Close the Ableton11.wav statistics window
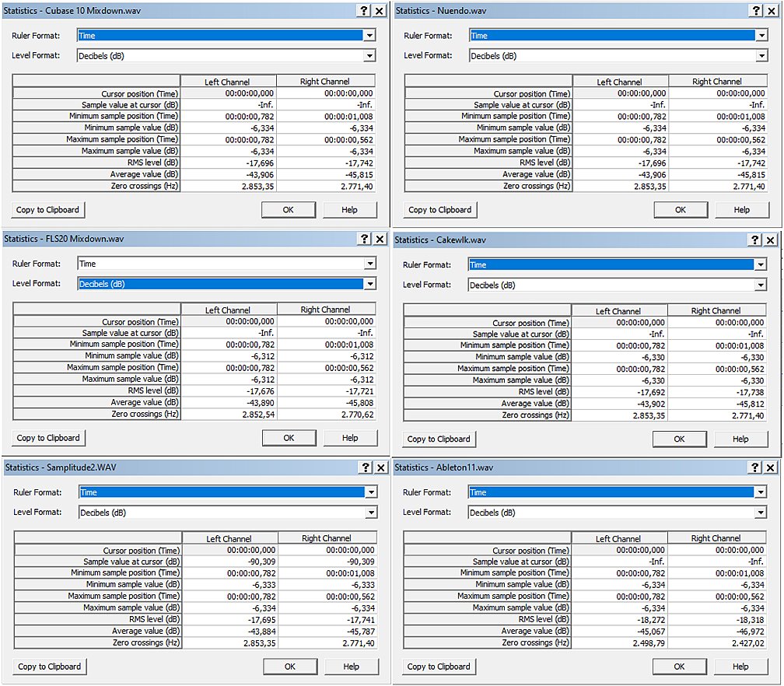Viewport: 784px width, 686px height. pyautogui.click(x=771, y=467)
